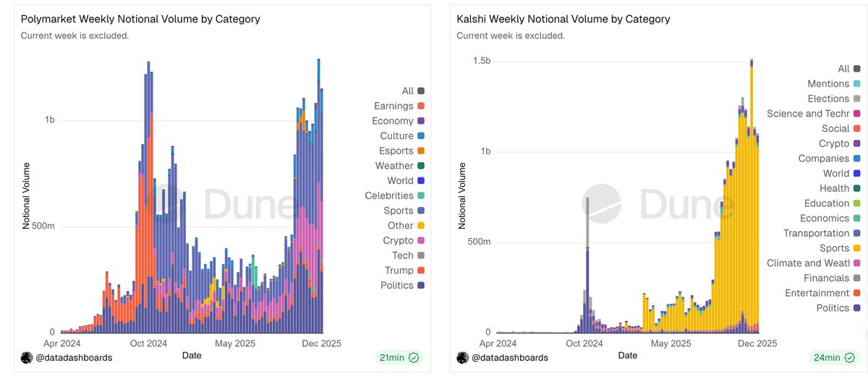Open the Polymarket Weekly Notional Volume title
Image resolution: width=868 pixels, height=378 pixels.
click(x=140, y=19)
